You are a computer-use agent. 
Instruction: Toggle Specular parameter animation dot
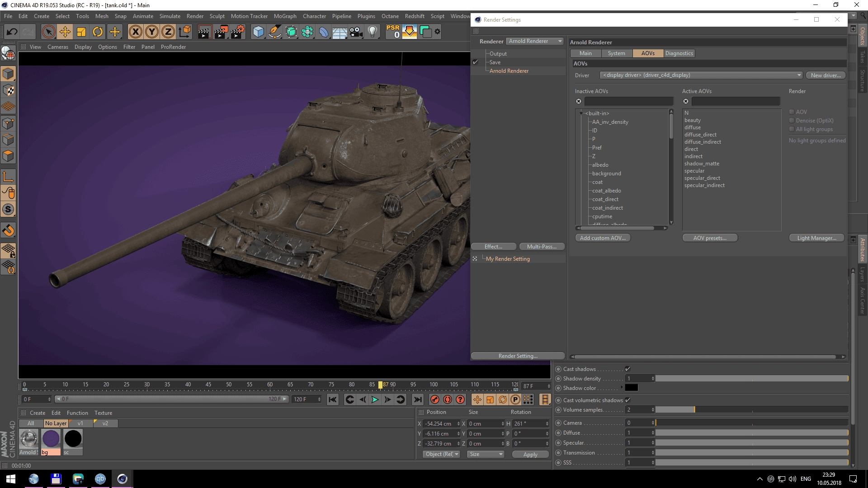[x=558, y=443]
